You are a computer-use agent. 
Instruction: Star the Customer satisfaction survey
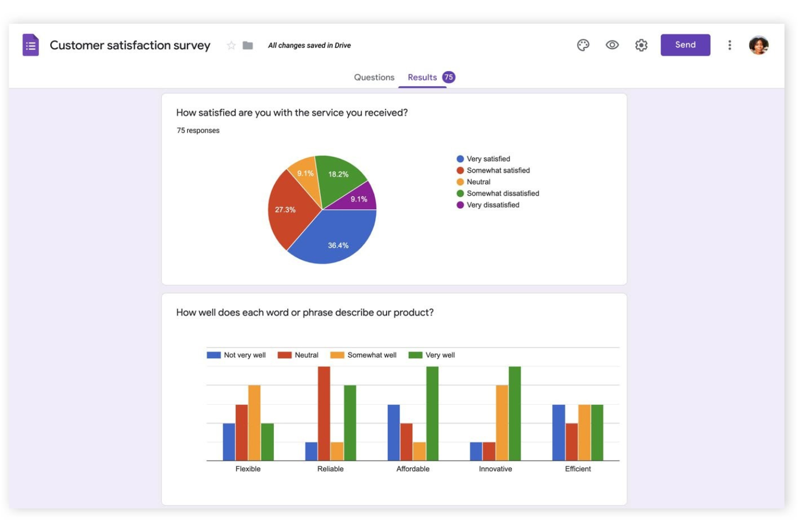click(x=231, y=45)
